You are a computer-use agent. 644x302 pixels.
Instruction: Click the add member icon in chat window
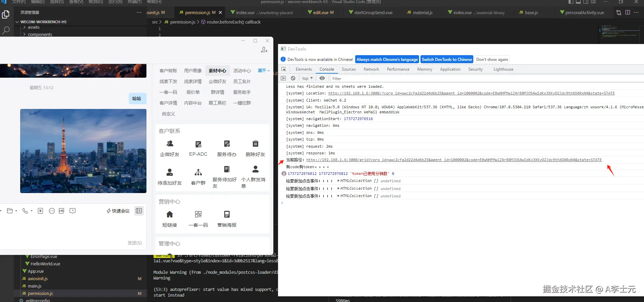coord(264,50)
